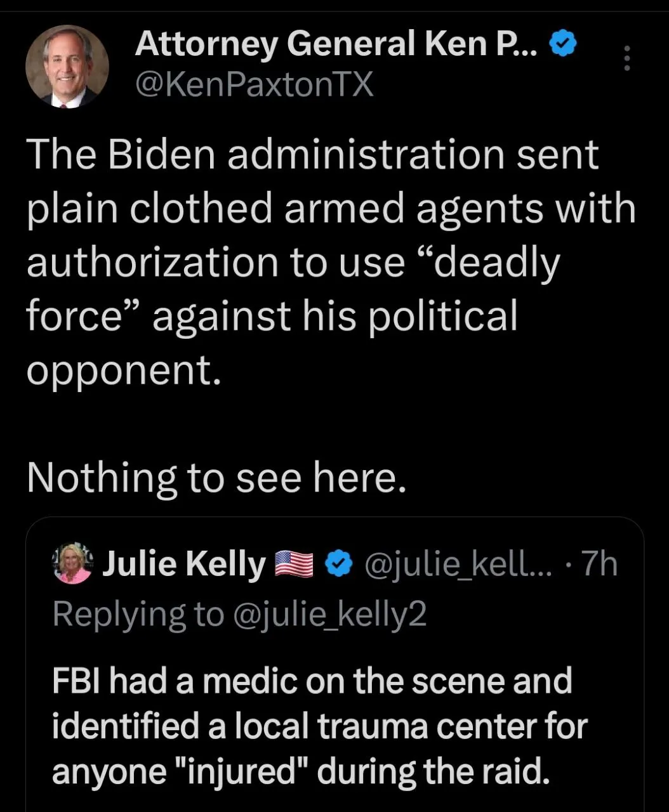The width and height of the screenshot is (669, 812).
Task: Open Julie Kelly's small avatar
Action: coord(73,563)
